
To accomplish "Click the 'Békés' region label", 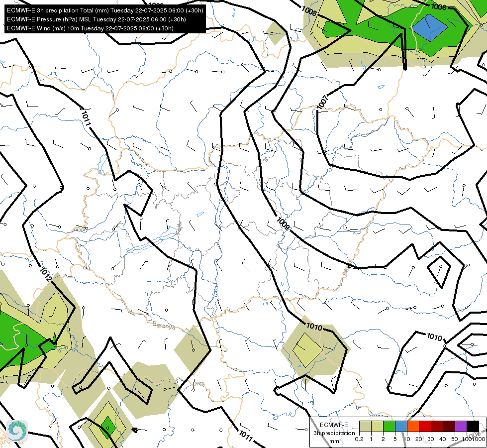I will coord(348,269).
